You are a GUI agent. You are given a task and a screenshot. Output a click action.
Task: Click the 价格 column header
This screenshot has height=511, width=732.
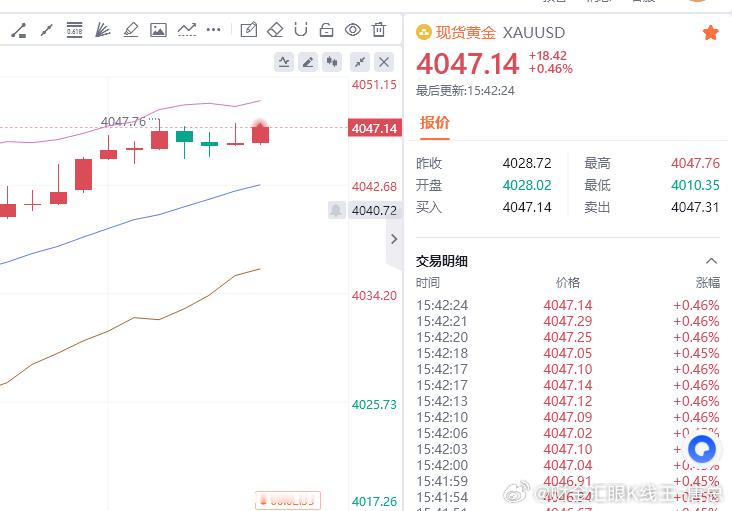point(568,282)
